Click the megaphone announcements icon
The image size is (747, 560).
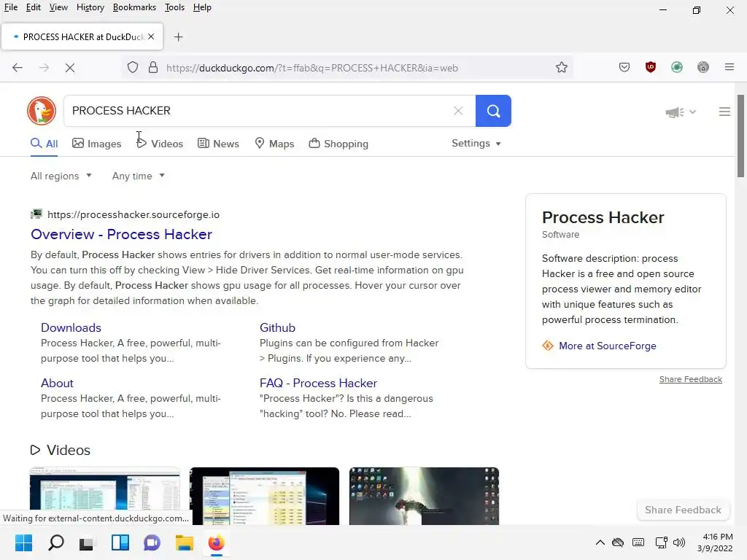tap(675, 112)
